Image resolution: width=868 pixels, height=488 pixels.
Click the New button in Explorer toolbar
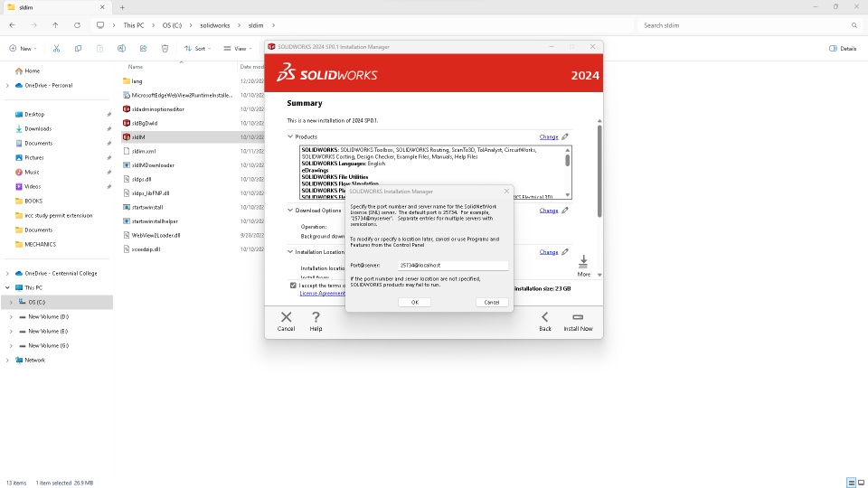click(23, 49)
